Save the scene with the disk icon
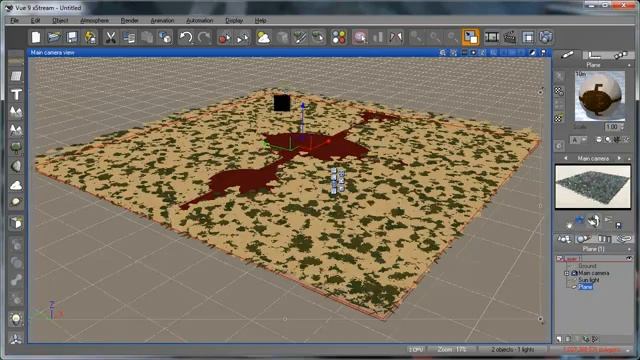The height and width of the screenshot is (360, 640). point(72,38)
